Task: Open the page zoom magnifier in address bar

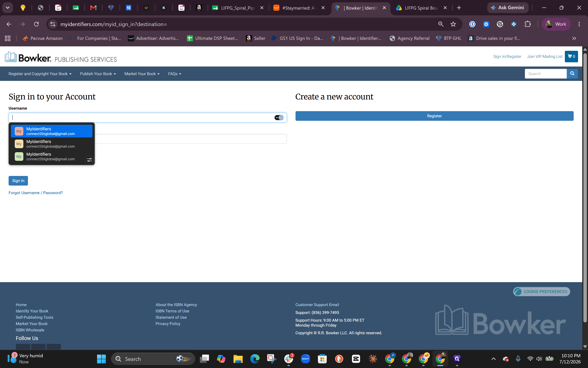Action: (441, 24)
